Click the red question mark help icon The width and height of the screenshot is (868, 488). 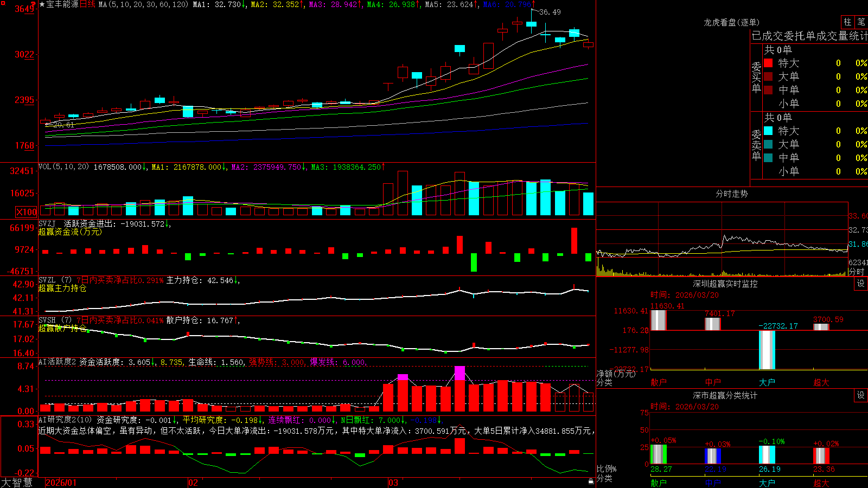tap(33, 4)
